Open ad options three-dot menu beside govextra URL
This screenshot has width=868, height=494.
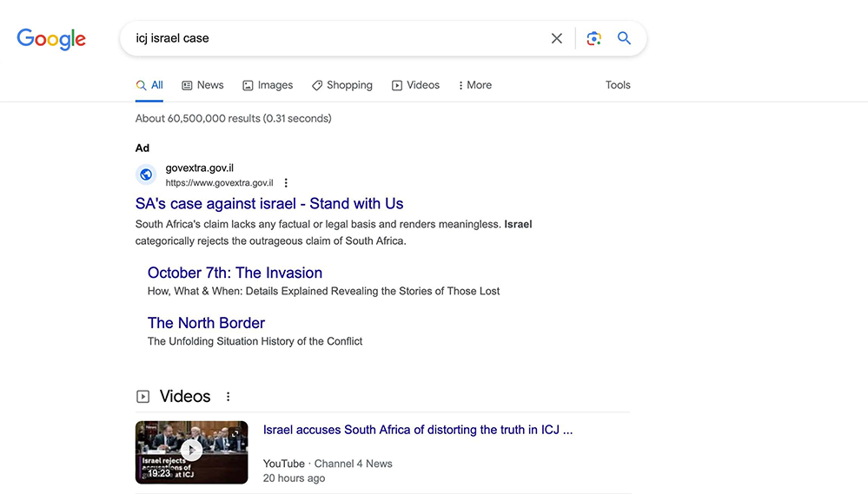pos(286,182)
